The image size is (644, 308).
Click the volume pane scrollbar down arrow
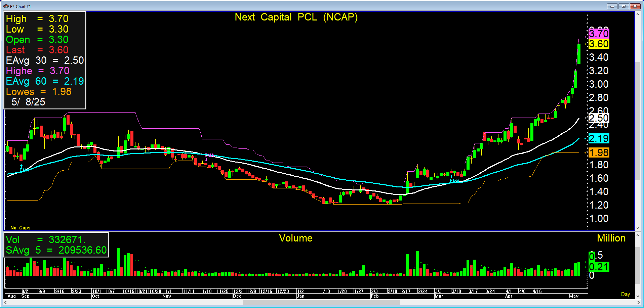(638, 296)
